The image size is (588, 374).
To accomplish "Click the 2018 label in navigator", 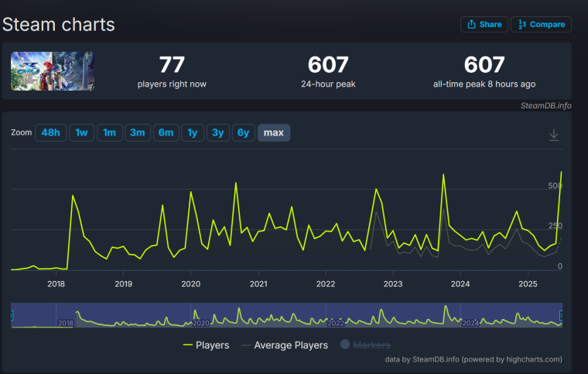I will [x=65, y=323].
